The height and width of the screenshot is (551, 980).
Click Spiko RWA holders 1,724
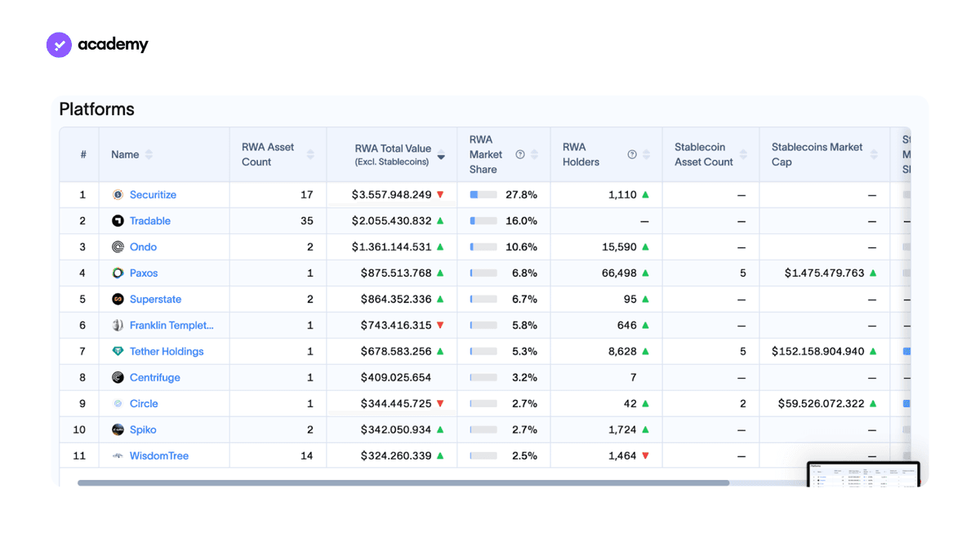click(x=622, y=429)
